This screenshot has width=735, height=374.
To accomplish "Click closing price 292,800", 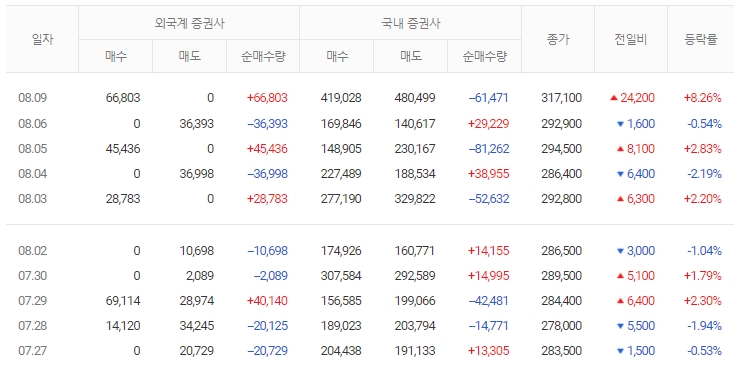I will [561, 199].
